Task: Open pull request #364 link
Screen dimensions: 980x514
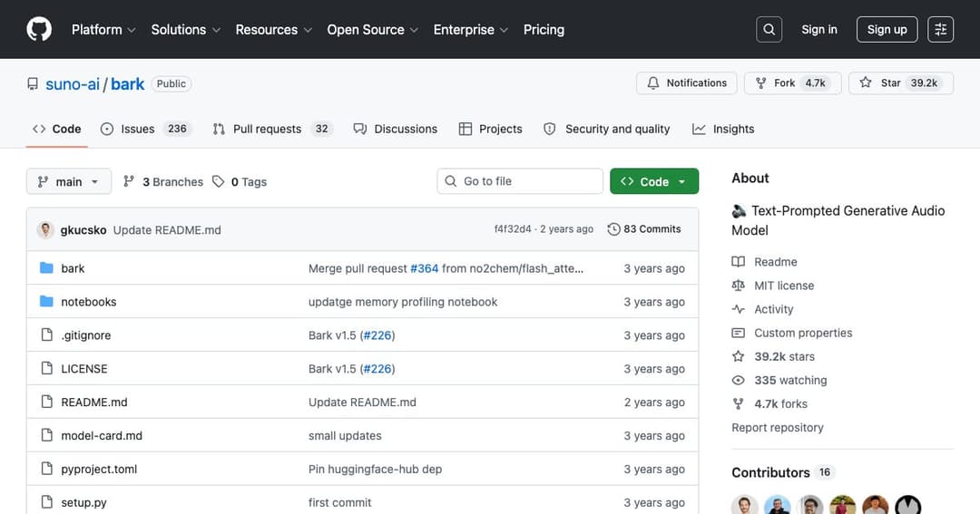Action: 425,268
